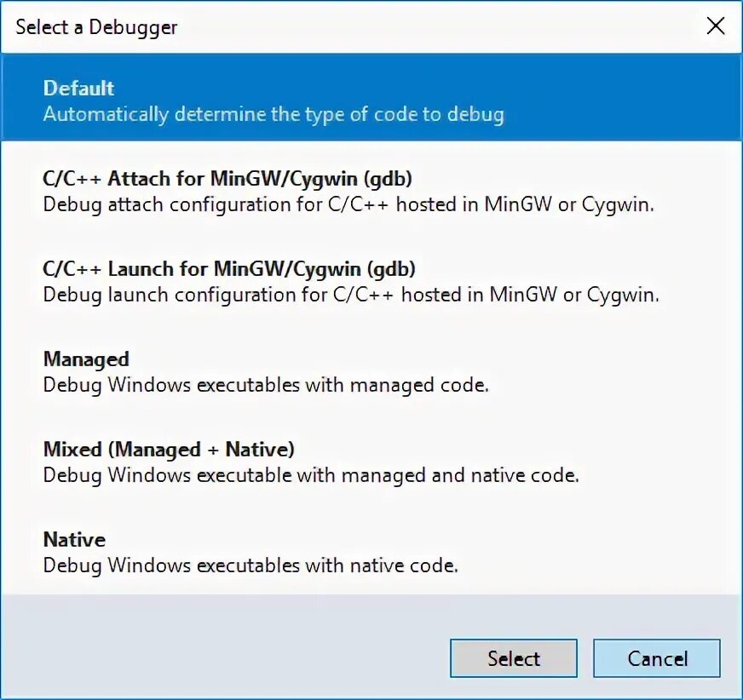
Task: Click 'Debug Windows executables with managed code' text
Action: [266, 385]
